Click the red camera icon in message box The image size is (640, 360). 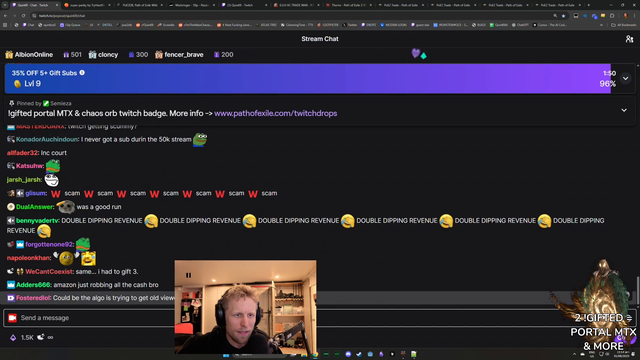pyautogui.click(x=12, y=318)
